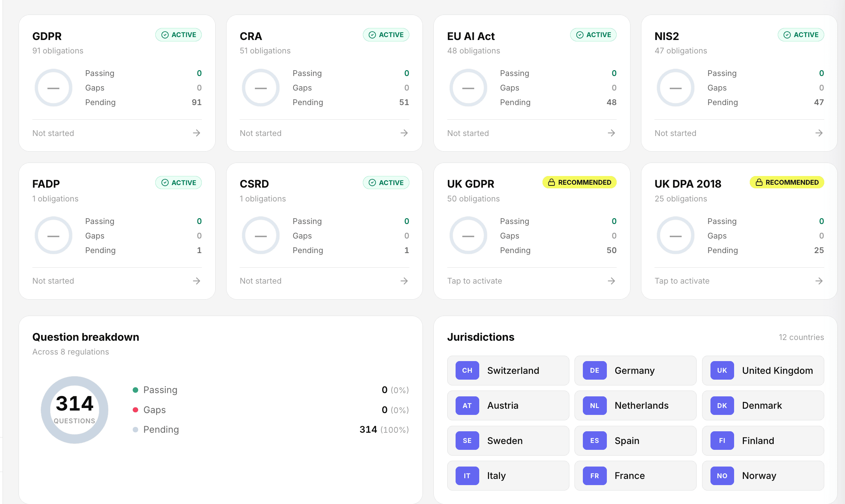Click Not started under EU AI Act
Viewport: 845px width, 504px height.
(x=468, y=133)
